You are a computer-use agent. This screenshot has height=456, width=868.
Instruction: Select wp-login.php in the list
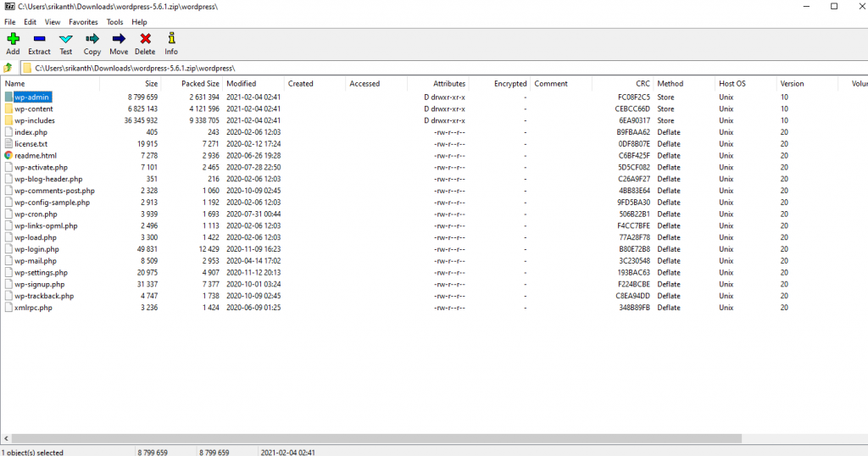pos(36,249)
